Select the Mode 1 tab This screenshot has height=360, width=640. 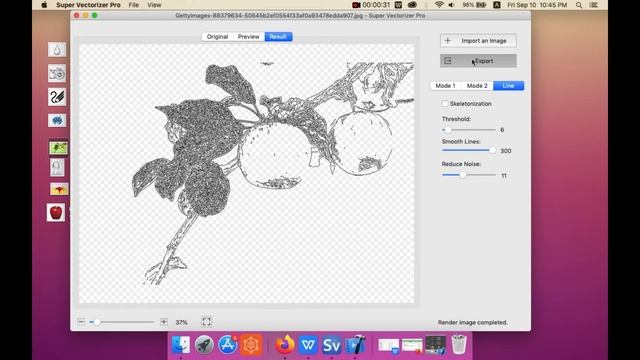(x=445, y=86)
